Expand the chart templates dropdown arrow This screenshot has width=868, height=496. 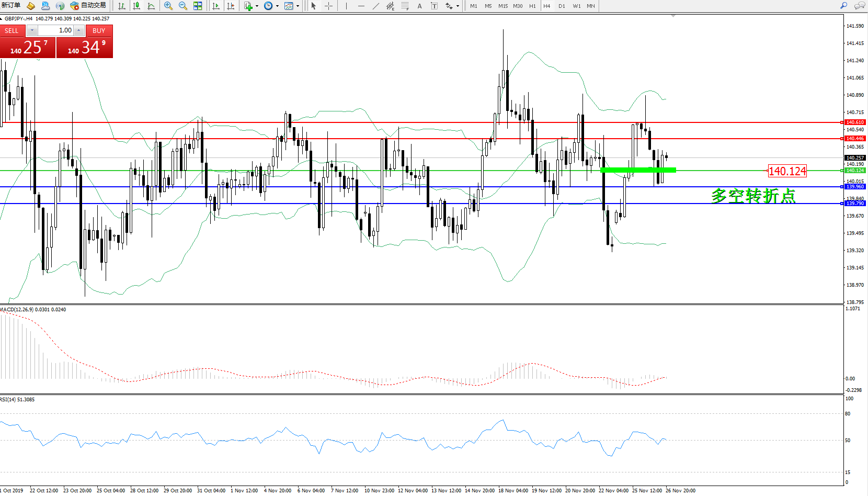[298, 6]
